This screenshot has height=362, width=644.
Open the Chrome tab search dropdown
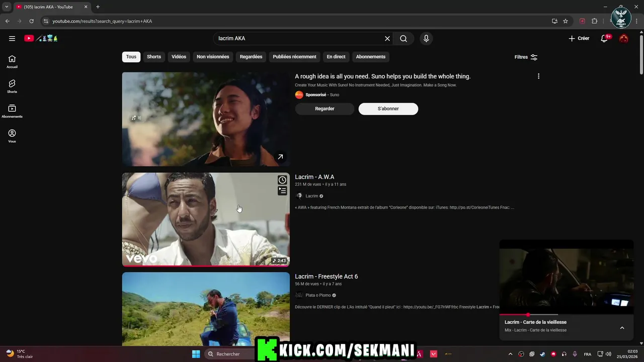(x=7, y=7)
